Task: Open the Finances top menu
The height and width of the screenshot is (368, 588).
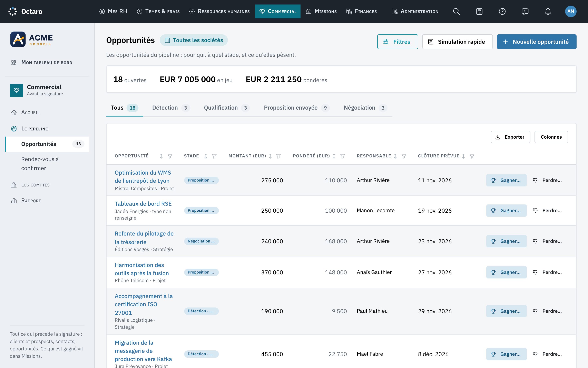Action: (x=361, y=11)
